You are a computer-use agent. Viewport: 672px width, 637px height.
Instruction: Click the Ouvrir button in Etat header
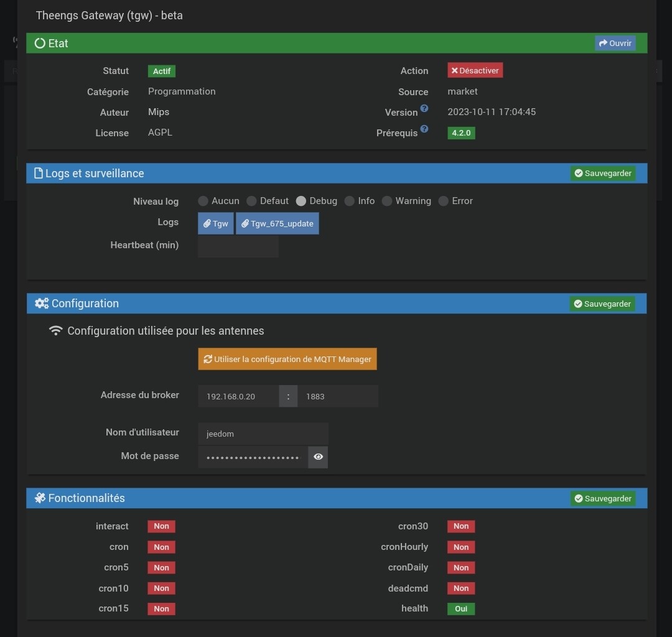[615, 43]
